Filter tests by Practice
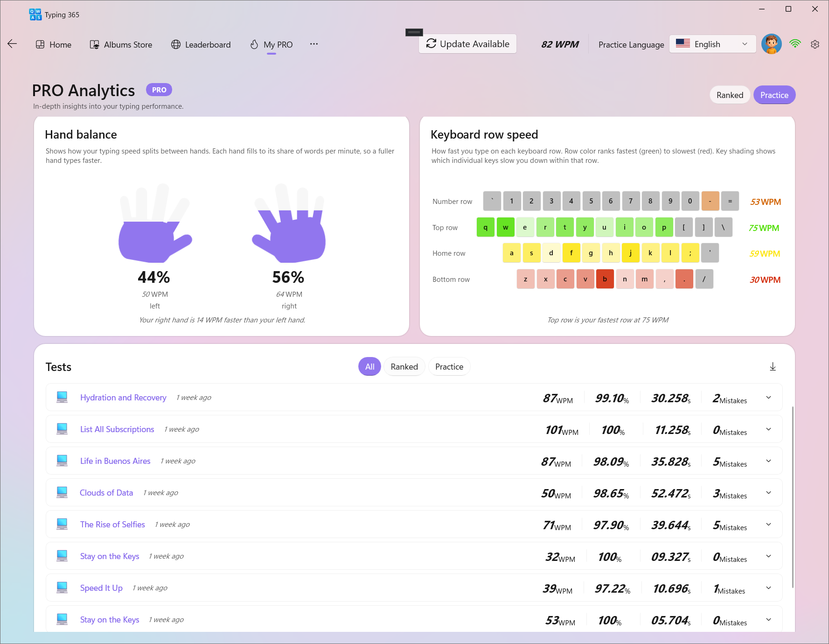Screen dimensions: 829x644 click(x=449, y=367)
